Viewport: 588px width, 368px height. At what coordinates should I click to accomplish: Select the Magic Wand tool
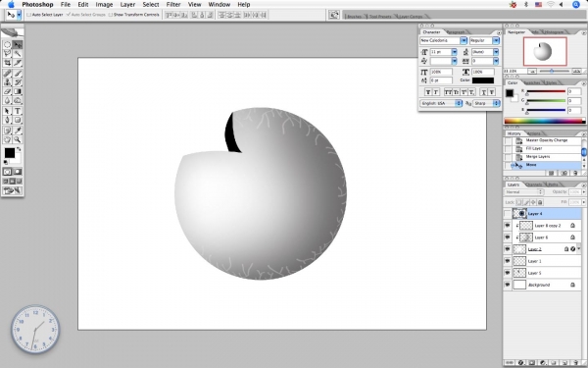18,54
